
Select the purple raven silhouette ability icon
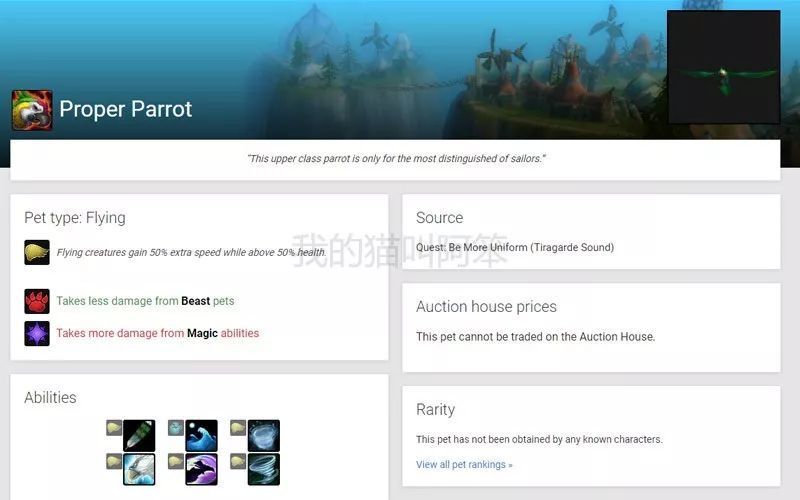(x=201, y=469)
